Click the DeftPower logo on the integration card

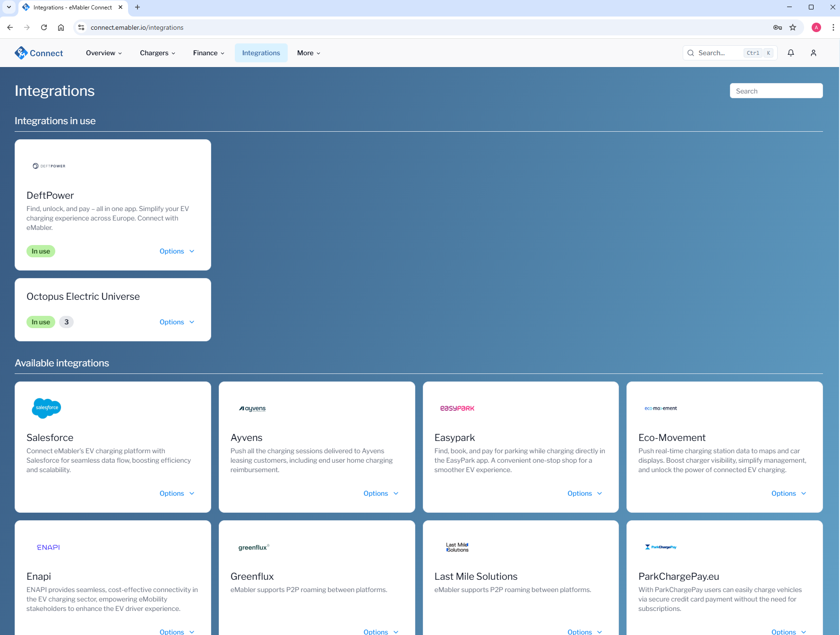click(49, 166)
